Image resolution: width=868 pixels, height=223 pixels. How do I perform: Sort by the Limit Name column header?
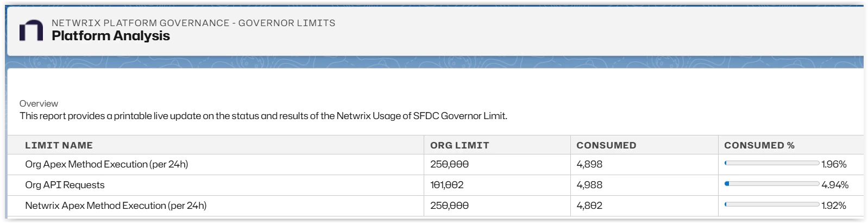[59, 145]
